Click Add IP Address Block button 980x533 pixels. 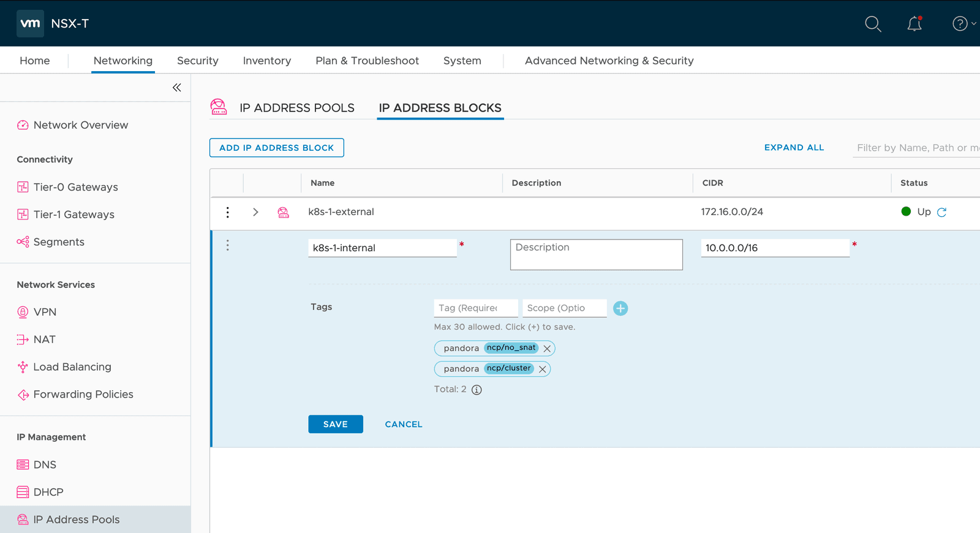[x=276, y=148]
